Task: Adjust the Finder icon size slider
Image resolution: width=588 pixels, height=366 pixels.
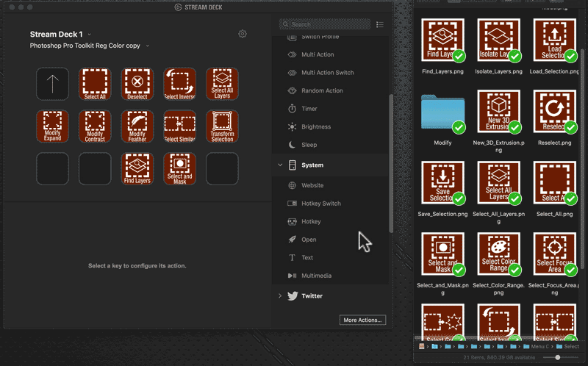Action: 558,357
